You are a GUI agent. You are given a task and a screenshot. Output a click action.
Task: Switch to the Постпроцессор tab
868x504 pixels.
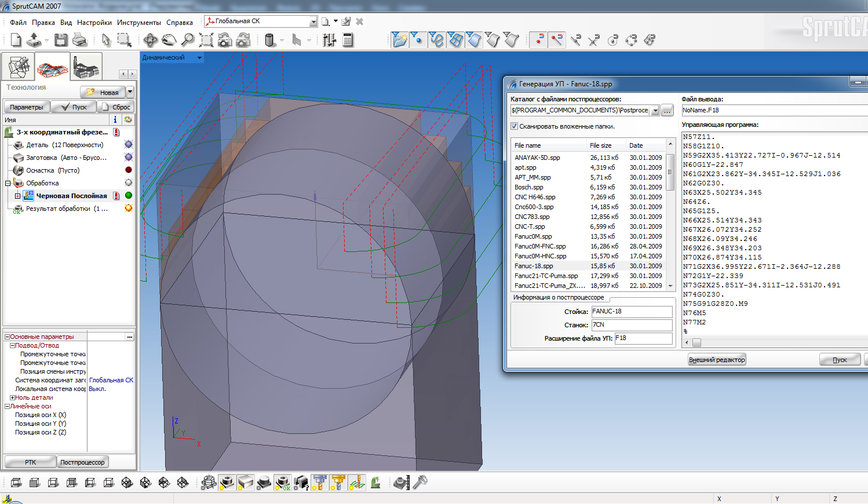click(82, 462)
